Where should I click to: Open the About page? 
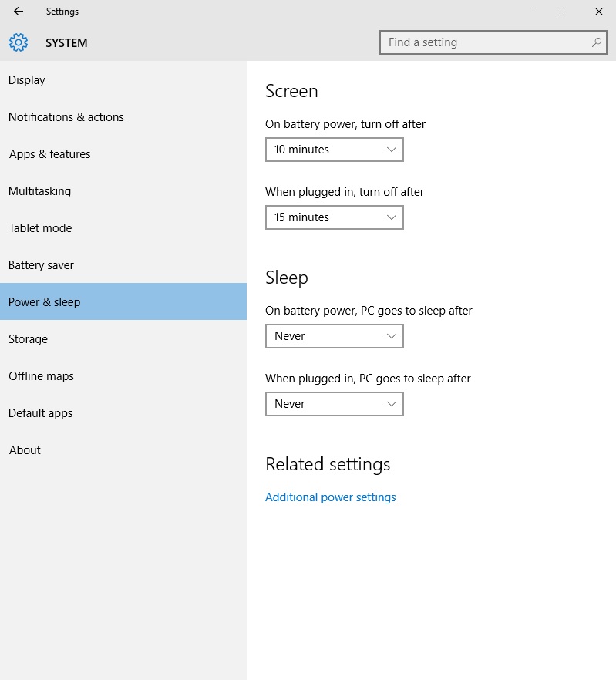coord(123,449)
